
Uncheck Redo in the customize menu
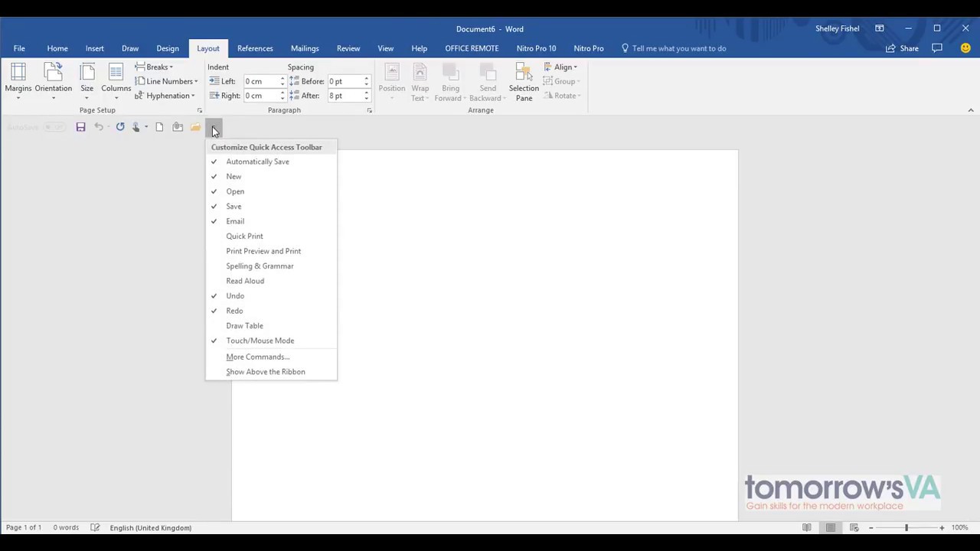(271, 311)
